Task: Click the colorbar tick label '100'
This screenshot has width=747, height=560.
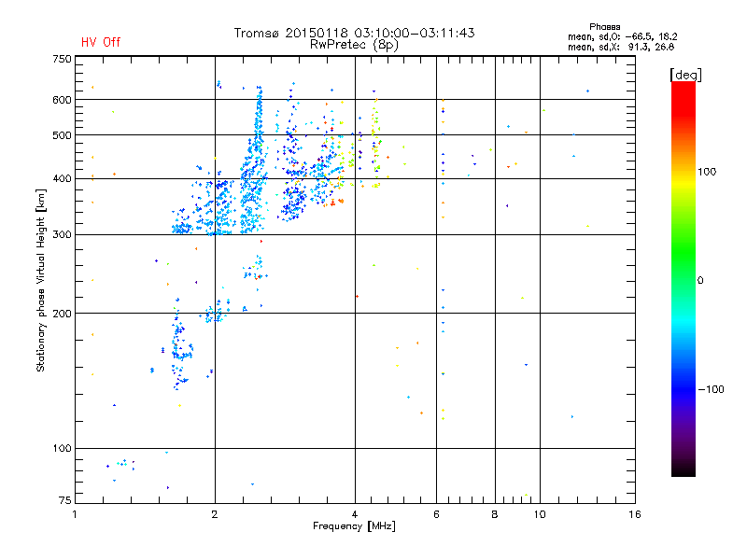Action: [x=707, y=172]
